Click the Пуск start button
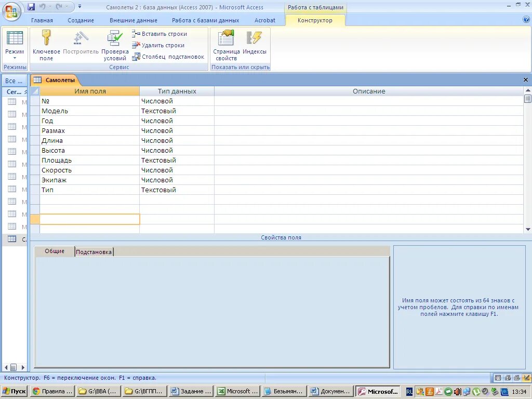 click(x=14, y=391)
